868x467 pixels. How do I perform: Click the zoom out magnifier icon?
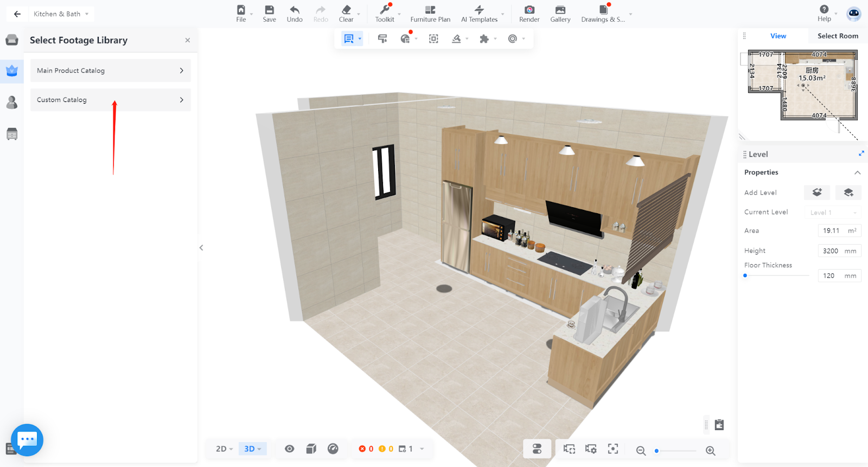click(x=641, y=451)
